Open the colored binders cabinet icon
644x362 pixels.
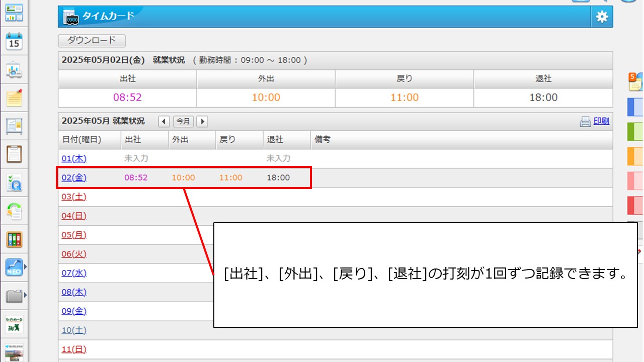(x=14, y=239)
